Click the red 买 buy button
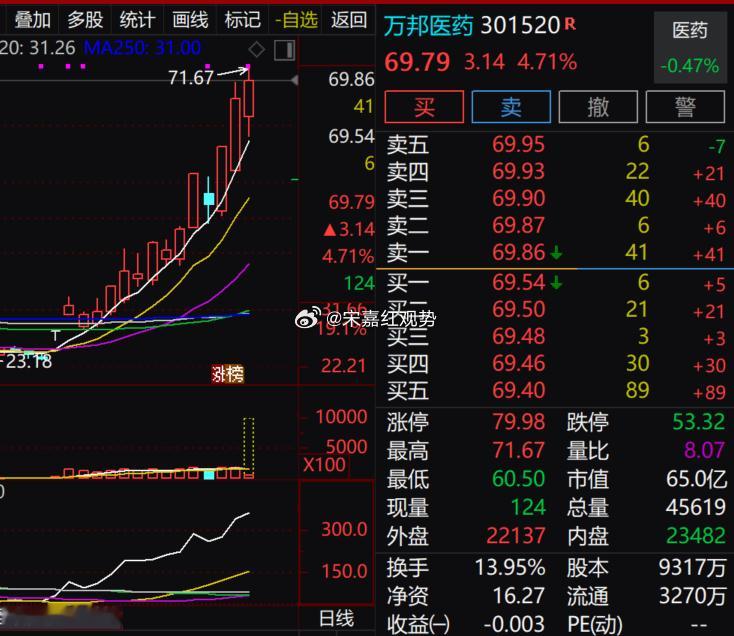734x636 pixels. point(424,107)
